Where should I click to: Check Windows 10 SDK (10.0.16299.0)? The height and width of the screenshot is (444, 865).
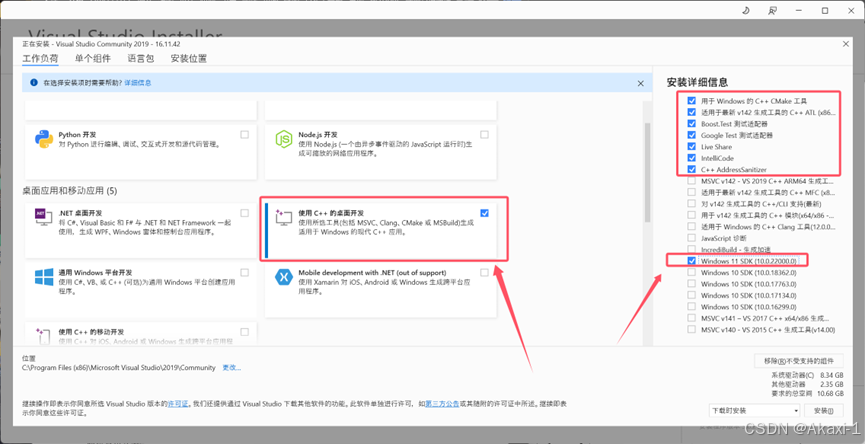692,307
